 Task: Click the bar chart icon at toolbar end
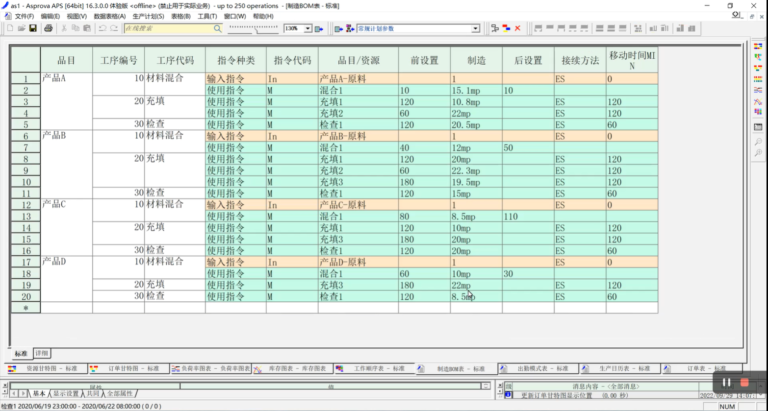tap(692, 28)
